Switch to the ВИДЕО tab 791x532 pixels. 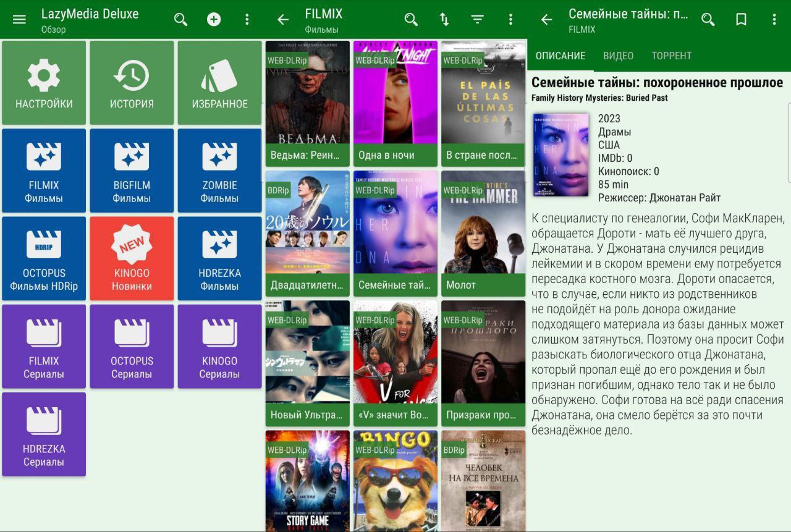coord(618,56)
